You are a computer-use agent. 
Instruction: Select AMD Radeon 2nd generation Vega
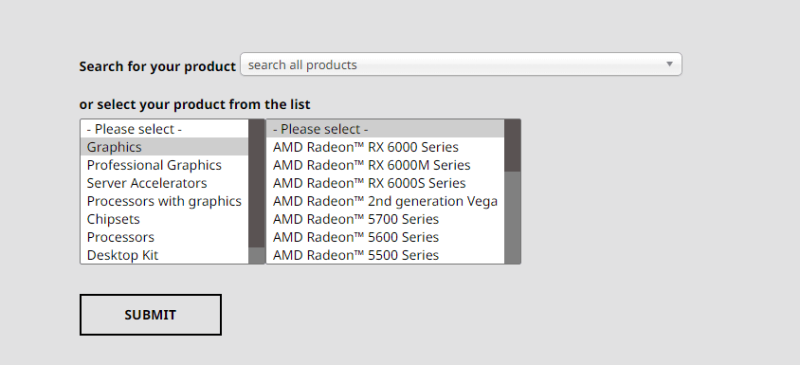(385, 201)
